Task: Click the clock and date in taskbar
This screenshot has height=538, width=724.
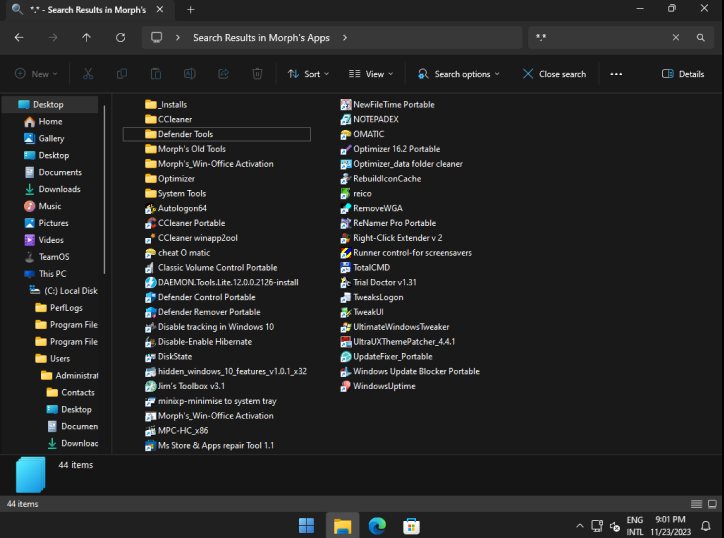Action: click(x=670, y=526)
